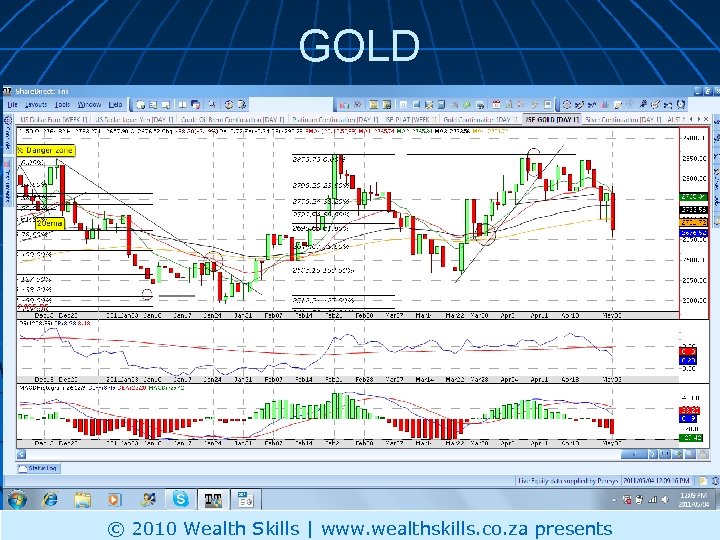
Task: Switch to Silver Continuation [DAY 1] tab
Action: (x=623, y=119)
